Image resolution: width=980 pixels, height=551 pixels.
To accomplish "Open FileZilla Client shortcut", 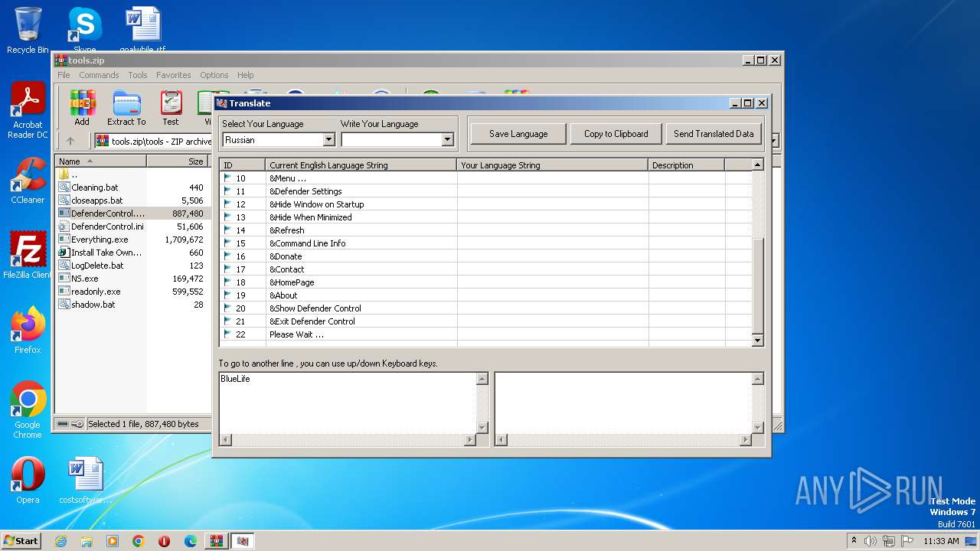I will 28,256.
